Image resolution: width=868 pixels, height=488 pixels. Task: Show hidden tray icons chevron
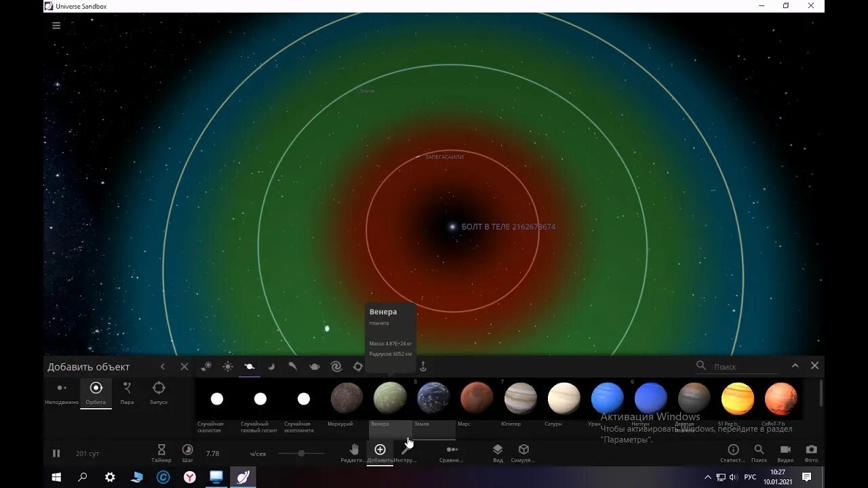(x=708, y=477)
